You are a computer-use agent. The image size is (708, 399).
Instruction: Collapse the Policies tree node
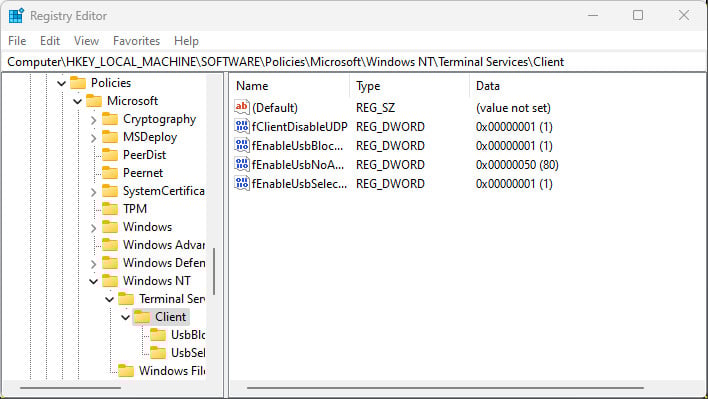[x=61, y=84]
